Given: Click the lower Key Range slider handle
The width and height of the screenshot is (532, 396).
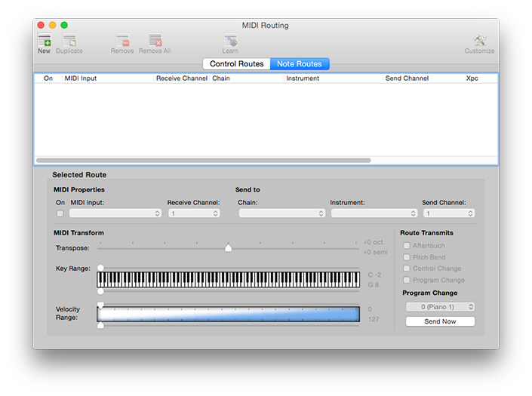Looking at the screenshot, I should point(100,292).
